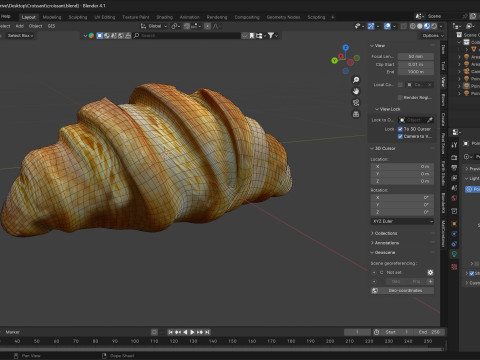
Task: Click the georeferencing gear settings icon
Action: (x=430, y=272)
